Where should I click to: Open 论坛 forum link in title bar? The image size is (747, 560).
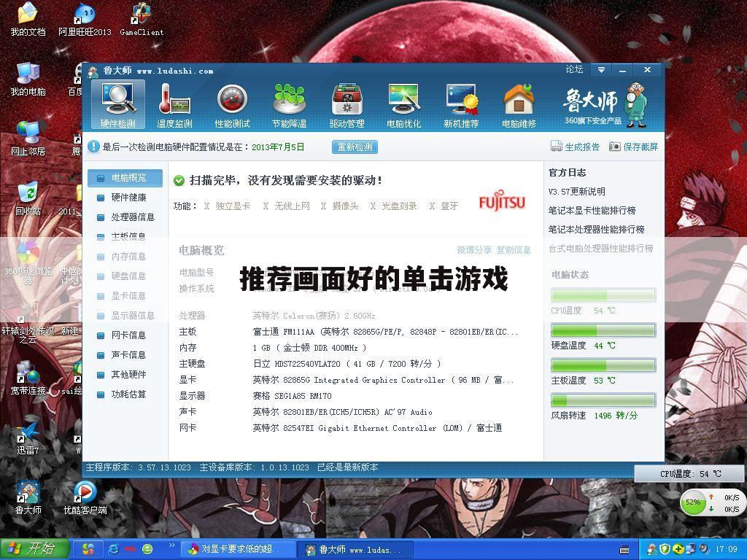click(574, 69)
